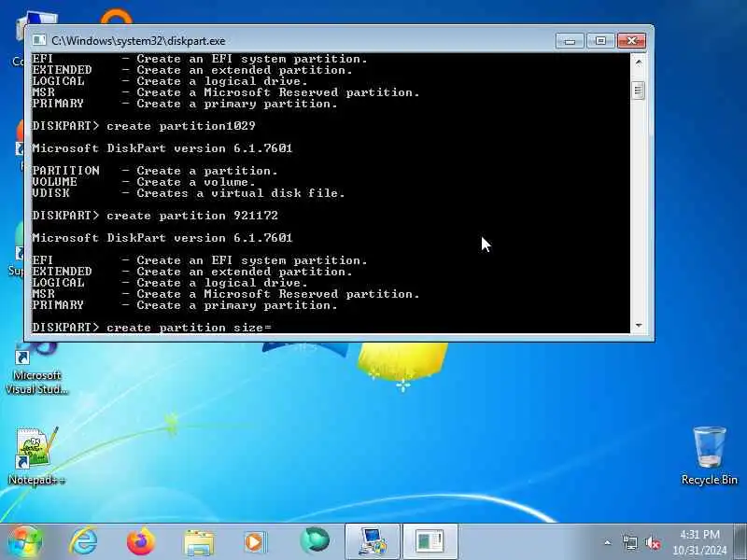Image resolution: width=747 pixels, height=560 pixels.
Task: Open the green round app taskbar icon
Action: [315, 541]
